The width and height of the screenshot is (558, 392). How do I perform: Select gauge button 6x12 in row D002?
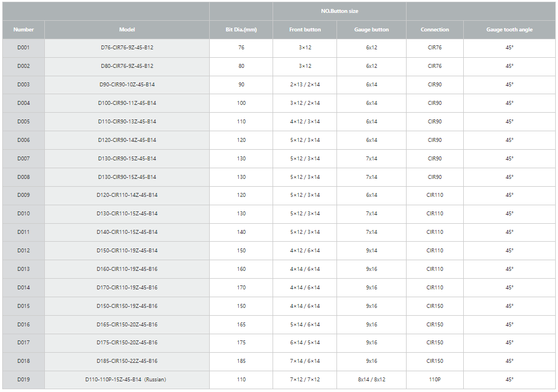tap(371, 66)
